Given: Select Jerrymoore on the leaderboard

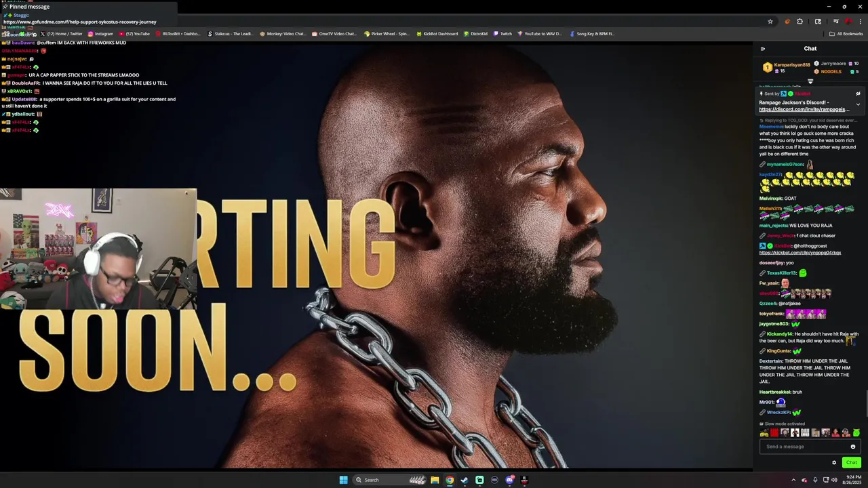Looking at the screenshot, I should 833,64.
